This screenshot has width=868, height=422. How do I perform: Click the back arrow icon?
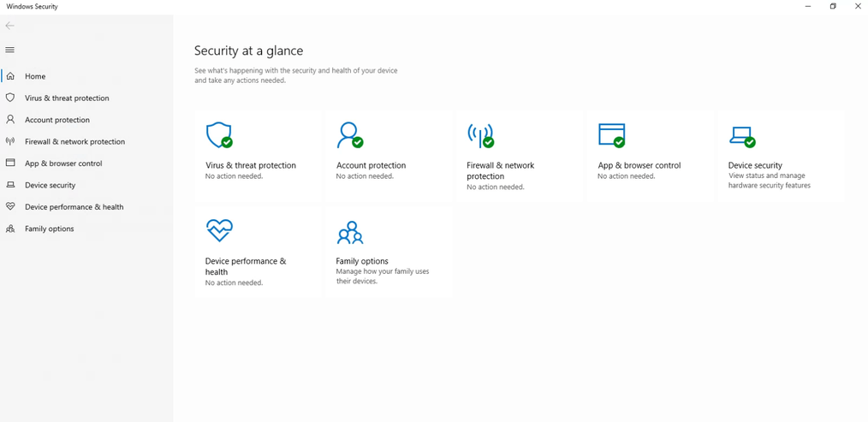[x=9, y=26]
